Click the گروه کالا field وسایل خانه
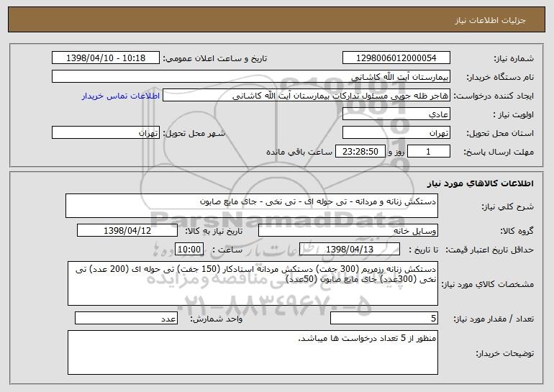This screenshot has height=392, width=554. point(348,230)
